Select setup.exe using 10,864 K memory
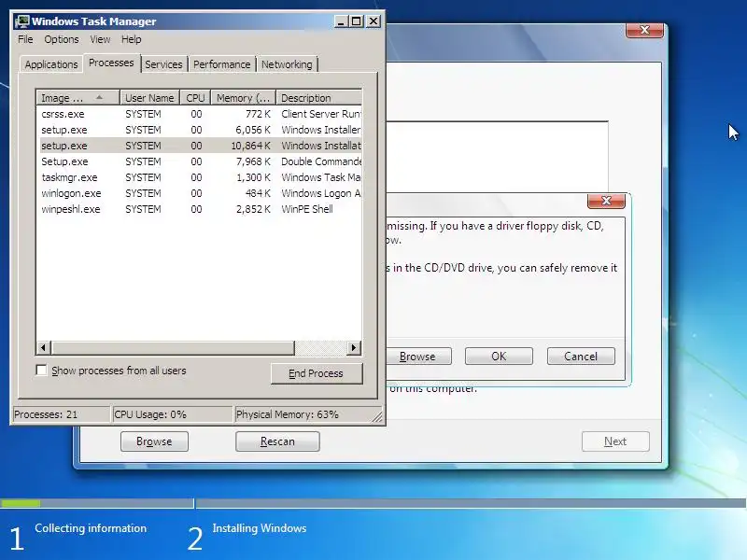Viewport: 747px width, 560px height. (x=199, y=146)
